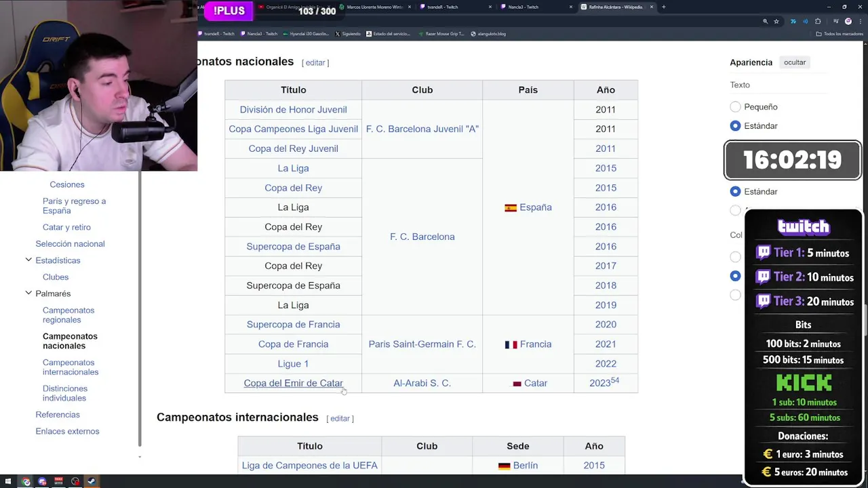The image size is (868, 488).
Task: Open the Supercopa de Francia link
Action: point(293,324)
